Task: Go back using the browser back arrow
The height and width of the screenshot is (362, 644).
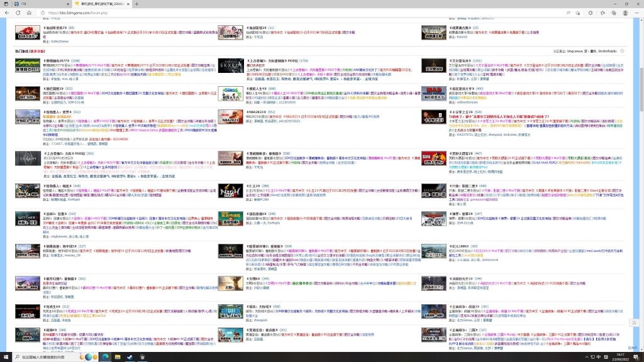Action: point(9,13)
